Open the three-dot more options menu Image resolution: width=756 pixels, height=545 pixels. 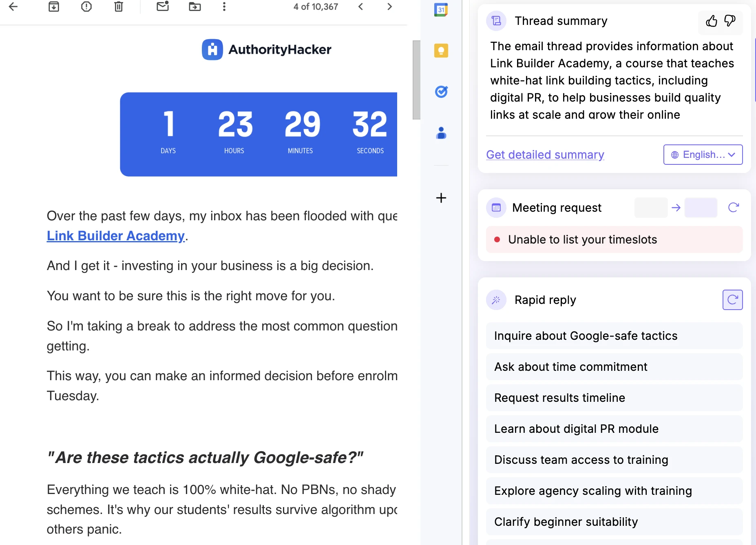(x=224, y=7)
